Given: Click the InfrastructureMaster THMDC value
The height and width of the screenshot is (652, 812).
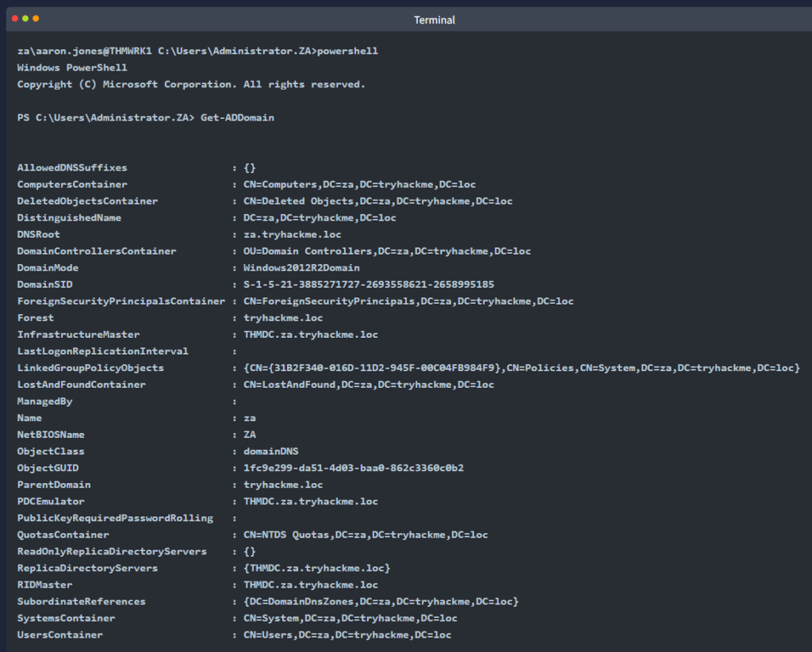Looking at the screenshot, I should (x=311, y=335).
